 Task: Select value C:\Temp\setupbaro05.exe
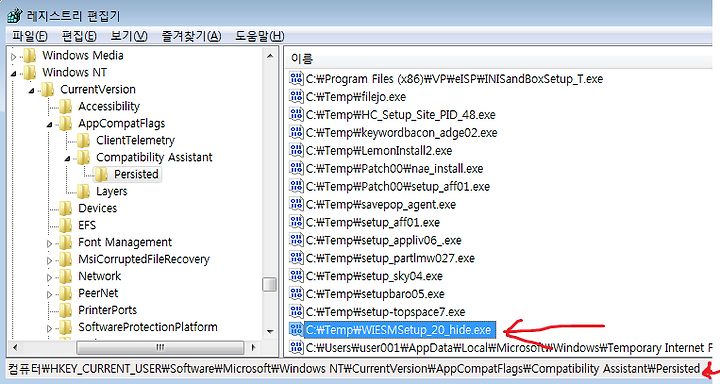[375, 294]
